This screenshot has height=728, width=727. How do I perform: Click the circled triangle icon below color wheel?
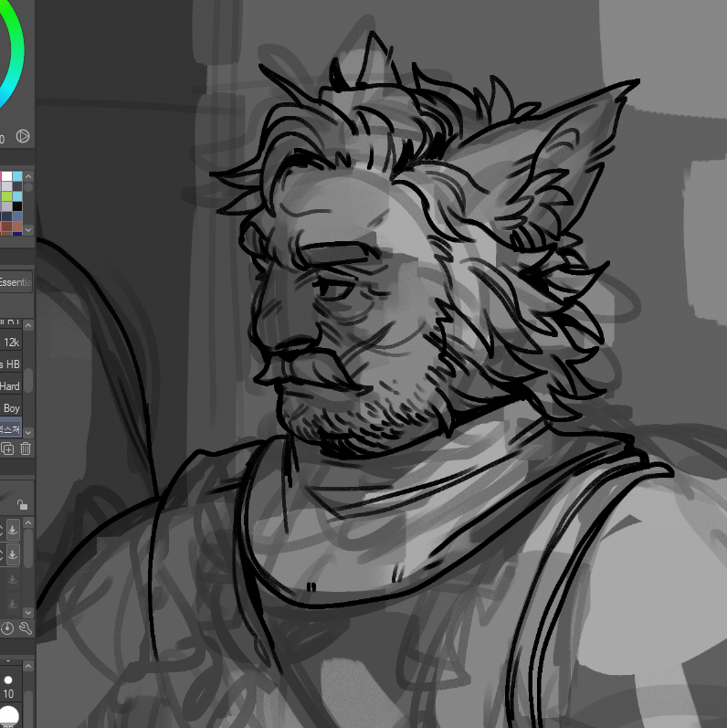coord(23,136)
